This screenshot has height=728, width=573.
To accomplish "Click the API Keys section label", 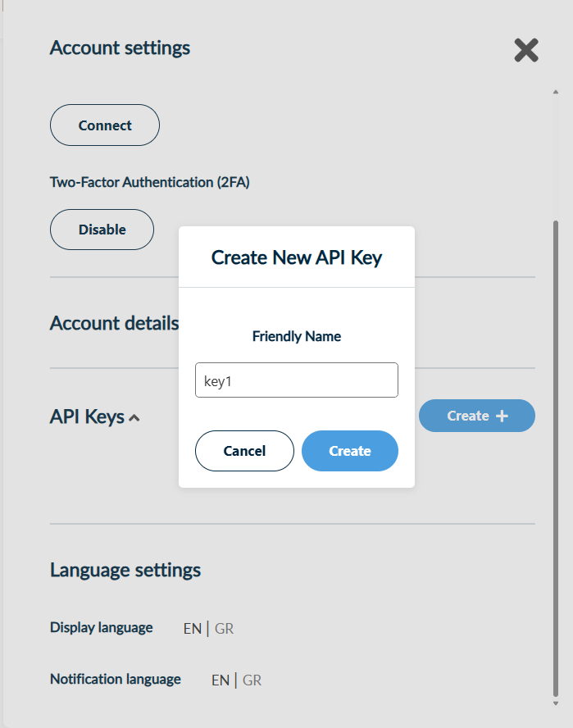I will coord(87,416).
